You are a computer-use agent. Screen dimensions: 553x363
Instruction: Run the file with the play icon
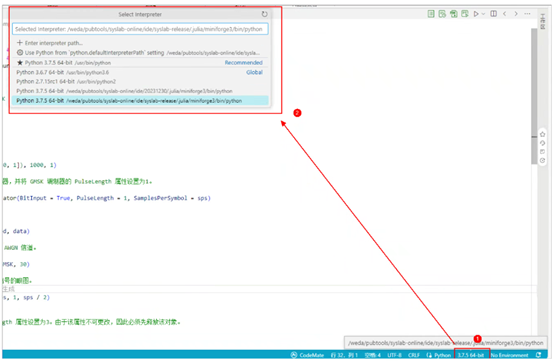point(476,14)
